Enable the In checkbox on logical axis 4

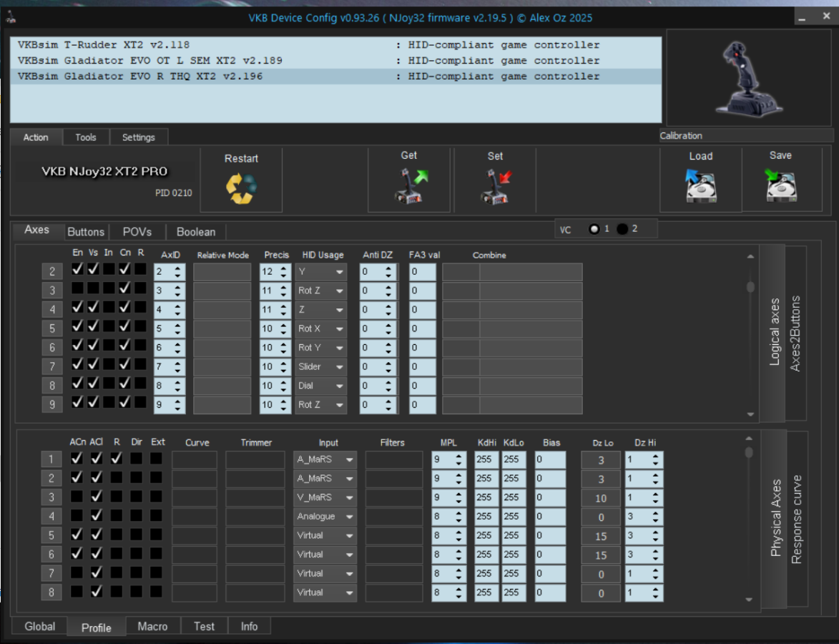(x=109, y=307)
